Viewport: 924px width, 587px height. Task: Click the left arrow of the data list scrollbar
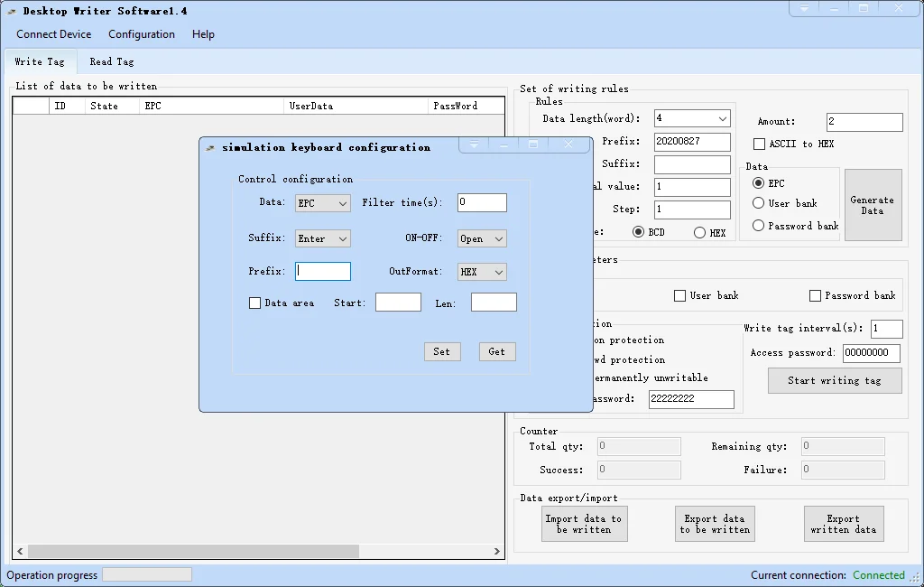pos(21,551)
